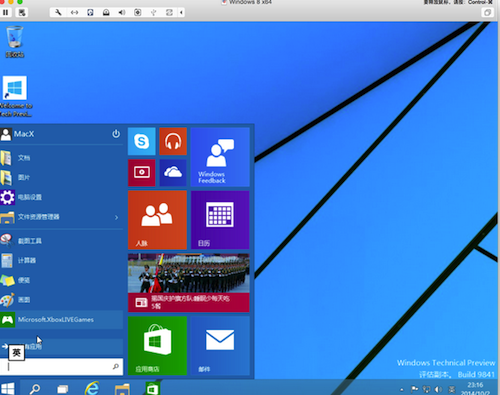500x395 pixels.
Task: Open the Store app from taskbar
Action: tap(153, 388)
